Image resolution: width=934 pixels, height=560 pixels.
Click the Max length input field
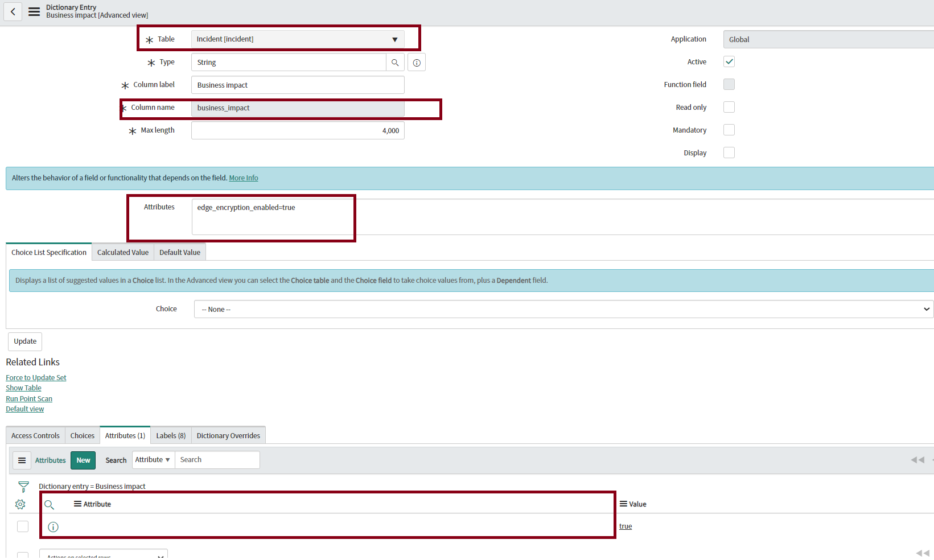297,131
